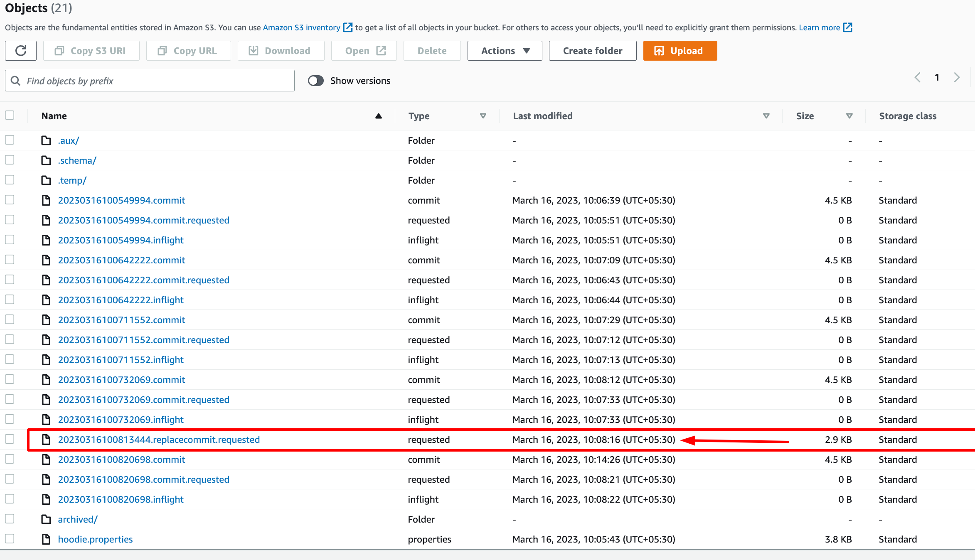Click the Name column header to sort
Screen dimensions: 975x560
click(x=54, y=116)
